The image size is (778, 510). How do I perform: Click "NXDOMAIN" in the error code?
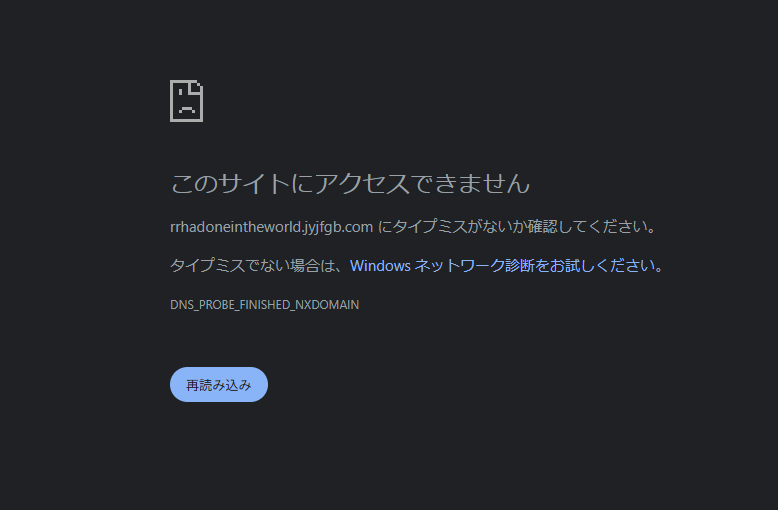click(327, 305)
